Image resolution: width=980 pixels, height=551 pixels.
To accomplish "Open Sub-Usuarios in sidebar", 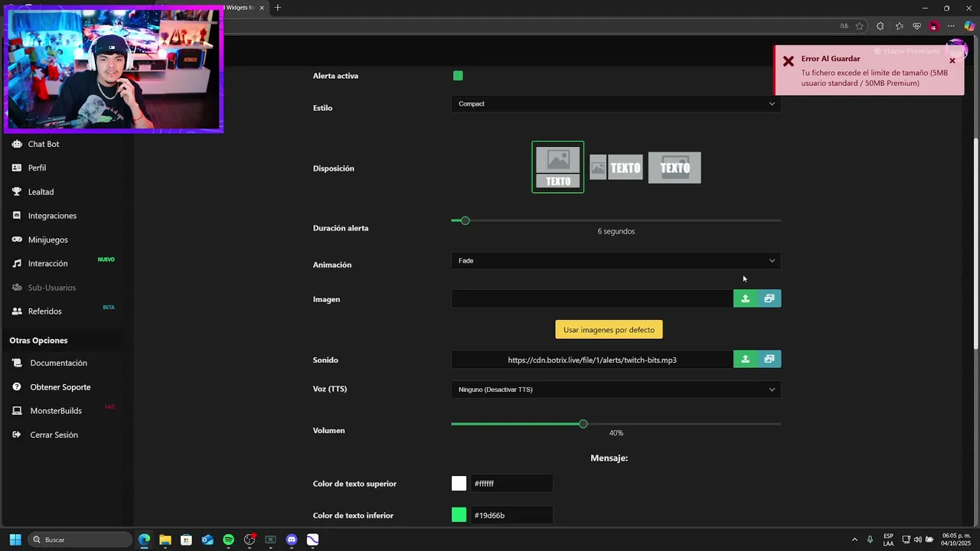I will pos(51,288).
